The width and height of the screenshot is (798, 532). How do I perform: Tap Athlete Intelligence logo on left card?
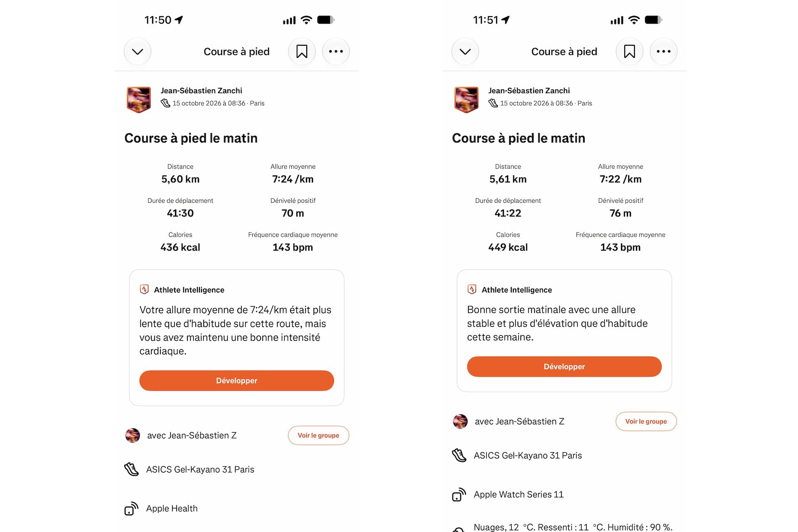click(x=144, y=289)
